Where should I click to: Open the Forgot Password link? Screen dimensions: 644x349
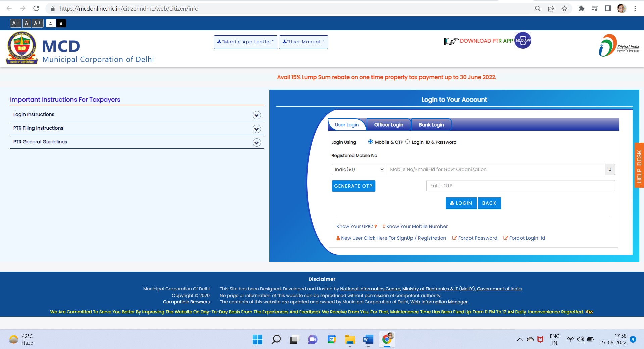477,238
